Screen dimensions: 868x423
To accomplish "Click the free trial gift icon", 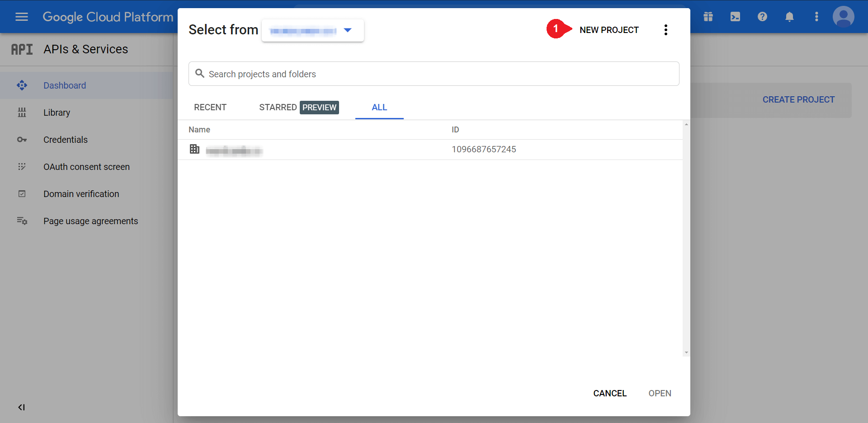I will [x=708, y=17].
